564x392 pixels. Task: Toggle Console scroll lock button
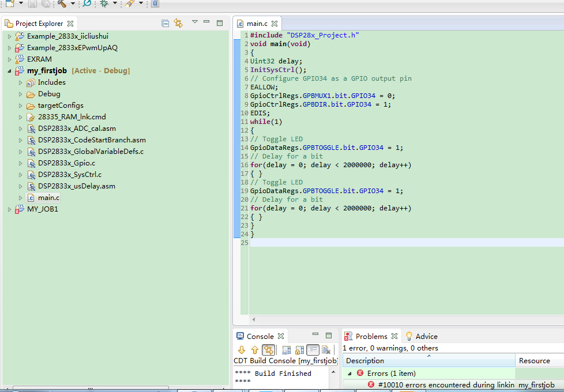coord(299,350)
